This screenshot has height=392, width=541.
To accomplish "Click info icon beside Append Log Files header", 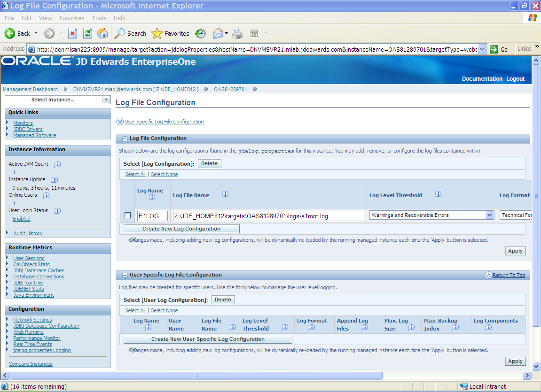I will coord(365,327).
